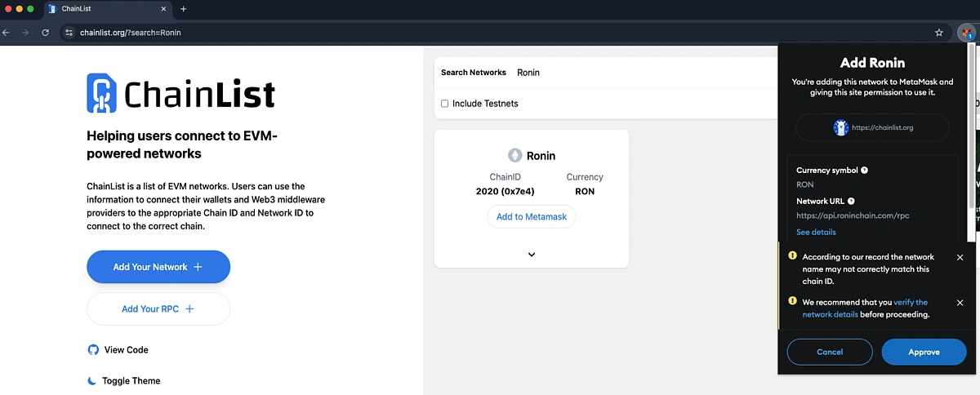980x395 pixels.
Task: Open the MetaMask fox extension icon
Action: click(966, 33)
